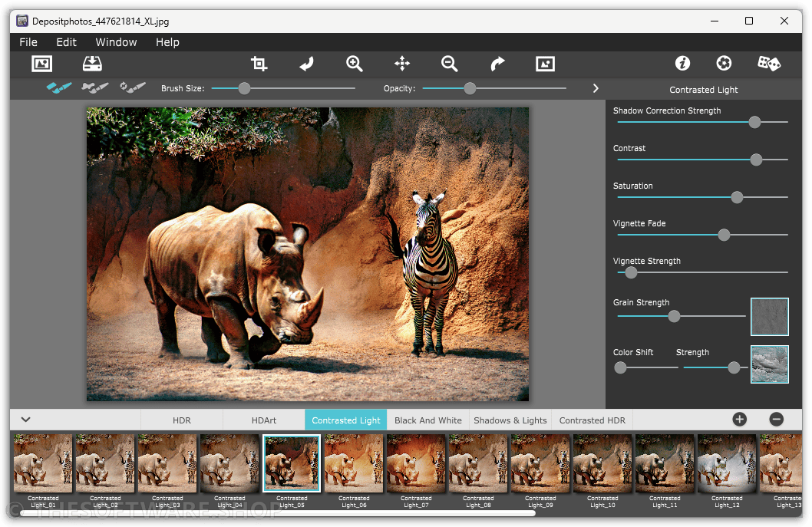
Task: Open the Edit menu
Action: (66, 42)
